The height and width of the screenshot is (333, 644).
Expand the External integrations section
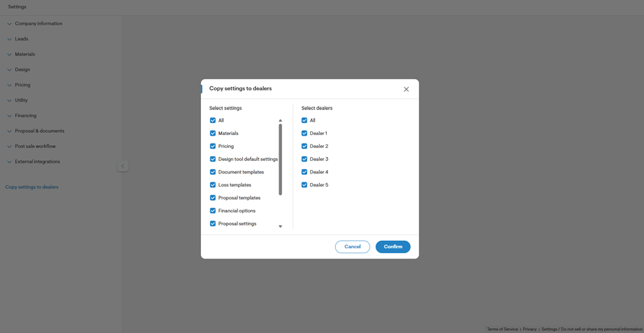[37, 162]
